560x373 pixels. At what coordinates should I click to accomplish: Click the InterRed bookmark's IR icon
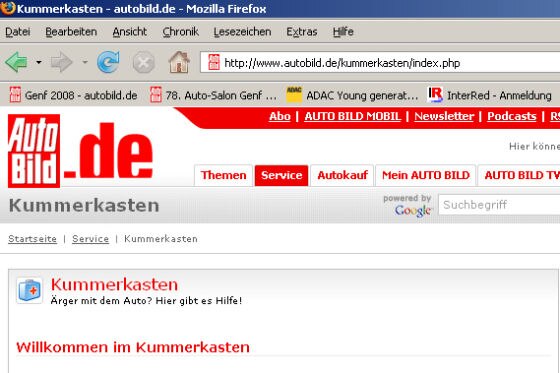tap(435, 95)
